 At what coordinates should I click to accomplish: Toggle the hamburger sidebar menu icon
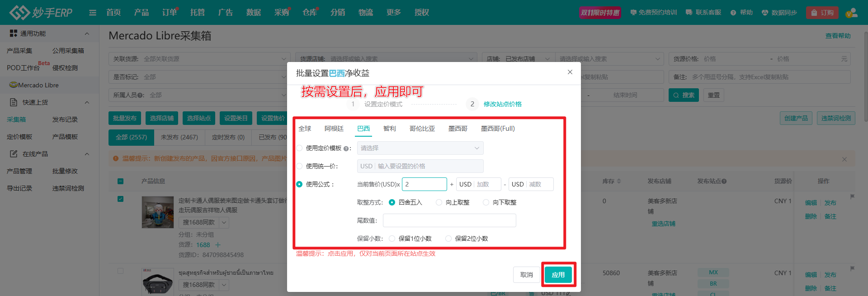tap(93, 13)
